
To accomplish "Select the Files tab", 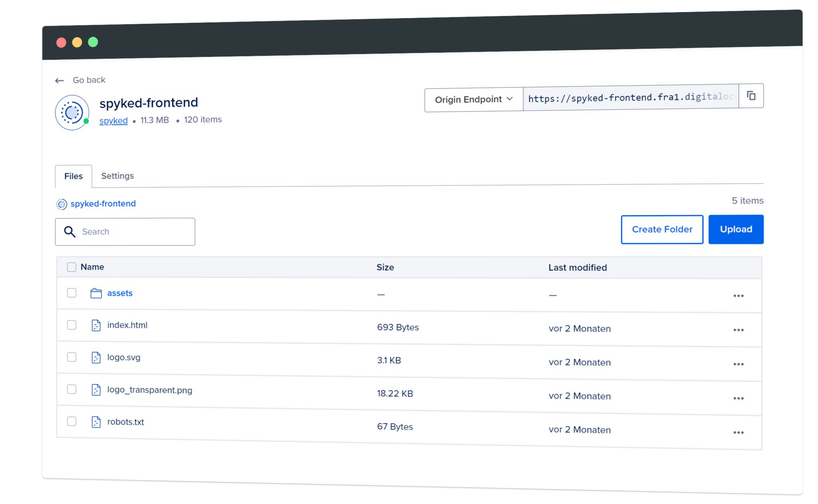I will pyautogui.click(x=73, y=176).
